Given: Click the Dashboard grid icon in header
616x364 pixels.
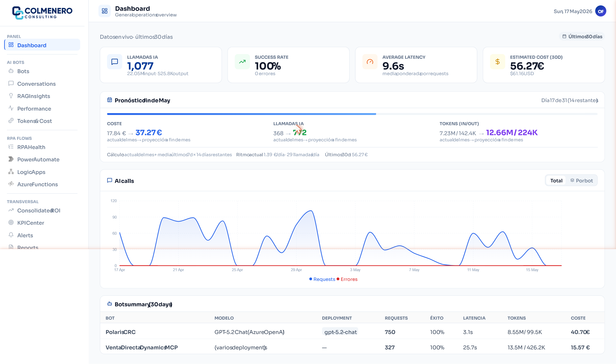Looking at the screenshot, I should 104,11.
